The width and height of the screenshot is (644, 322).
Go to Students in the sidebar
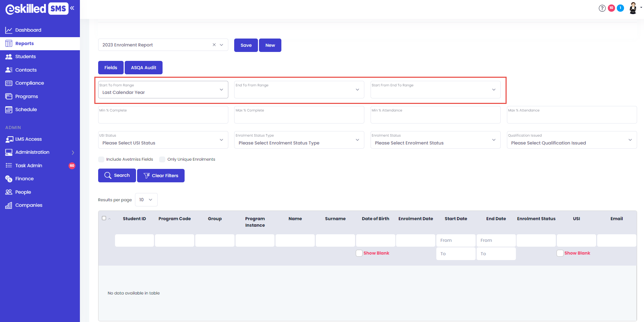click(x=25, y=56)
